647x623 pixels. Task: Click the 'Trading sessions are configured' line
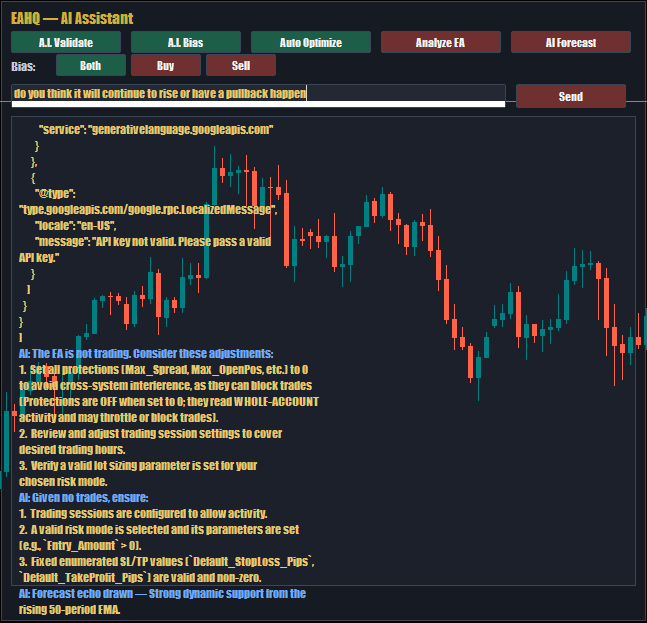[143, 513]
